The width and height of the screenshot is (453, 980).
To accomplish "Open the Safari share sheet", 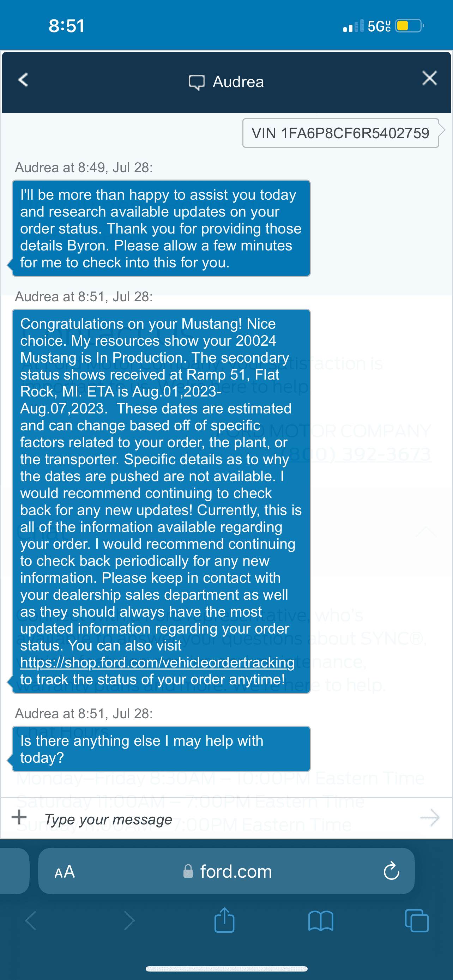I will pyautogui.click(x=224, y=920).
